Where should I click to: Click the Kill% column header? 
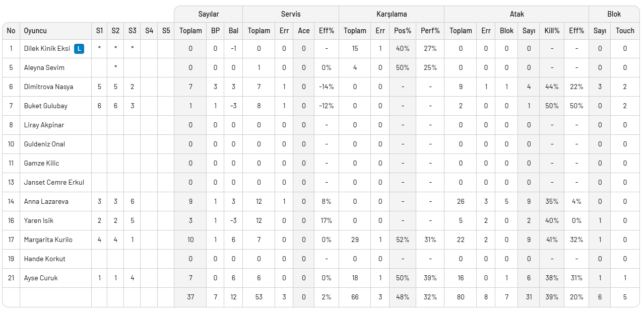click(x=552, y=31)
